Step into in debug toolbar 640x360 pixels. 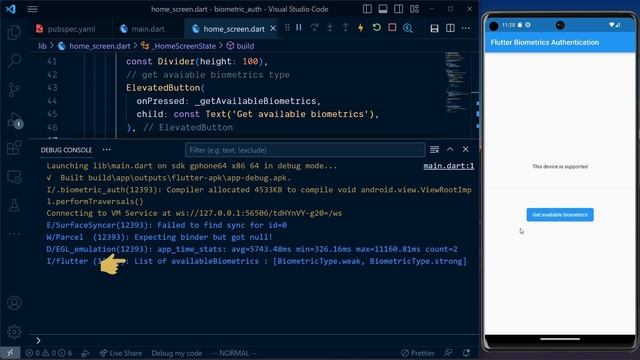click(330, 27)
